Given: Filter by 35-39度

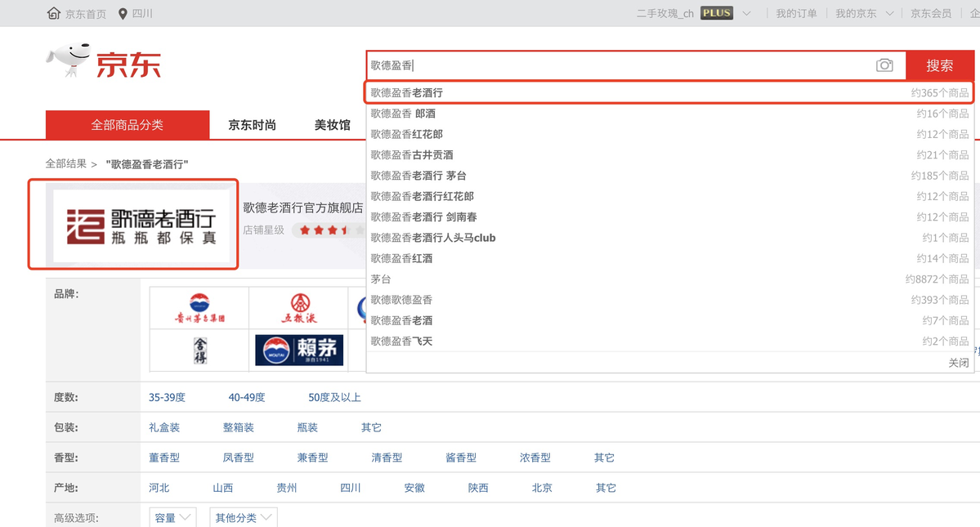Looking at the screenshot, I should pos(167,397).
